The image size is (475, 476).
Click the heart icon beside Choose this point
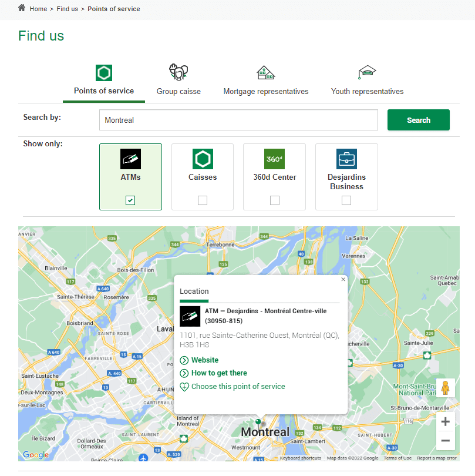pos(184,387)
